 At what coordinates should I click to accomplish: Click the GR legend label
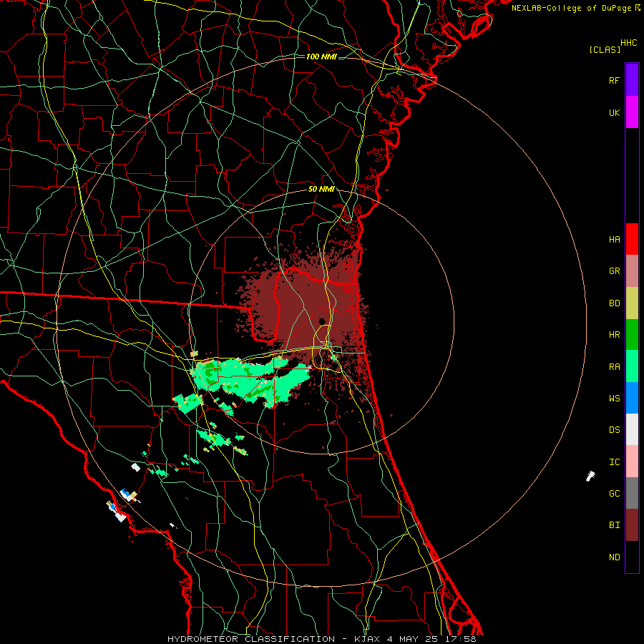[614, 271]
